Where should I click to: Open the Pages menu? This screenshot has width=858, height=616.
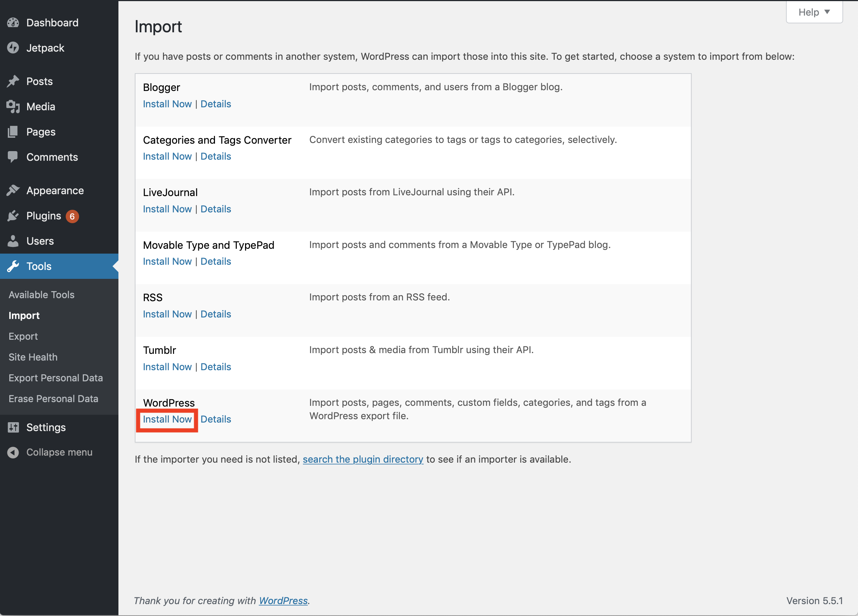41,132
